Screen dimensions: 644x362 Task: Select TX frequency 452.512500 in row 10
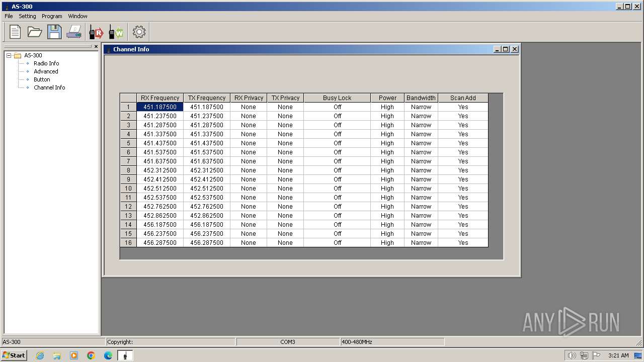tap(207, 189)
